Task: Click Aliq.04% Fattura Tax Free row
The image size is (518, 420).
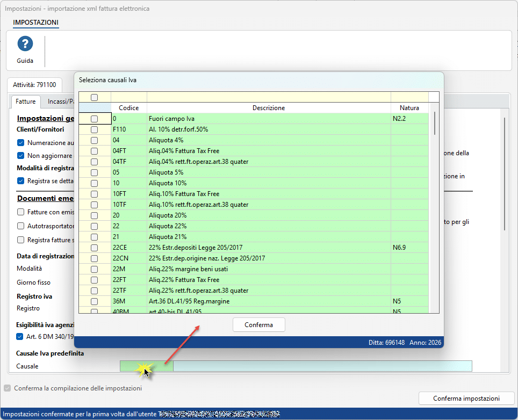Action: [269, 151]
